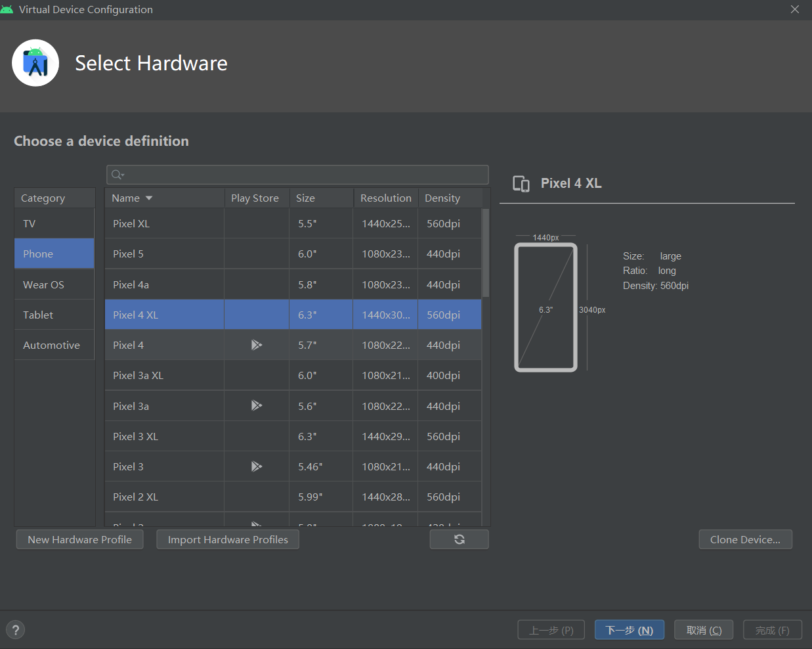The width and height of the screenshot is (812, 649).
Task: Click the Pixel 4 XL preview thumbnail
Action: 545,307
